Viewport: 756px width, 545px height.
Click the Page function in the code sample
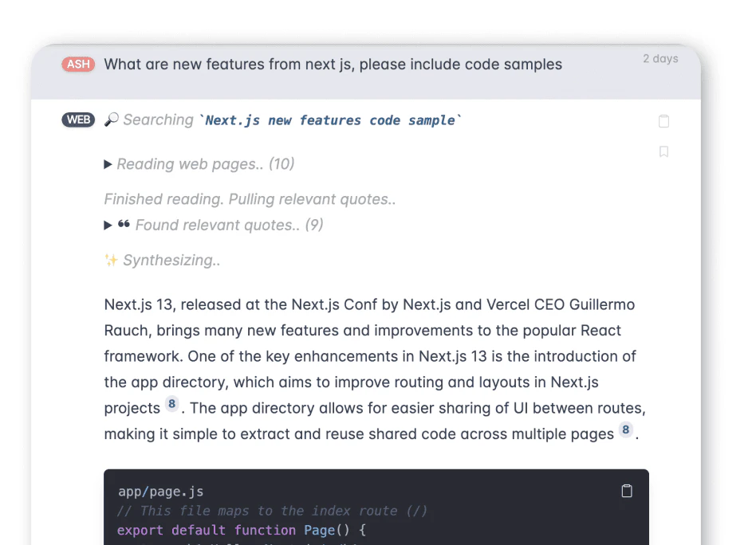[x=319, y=530]
